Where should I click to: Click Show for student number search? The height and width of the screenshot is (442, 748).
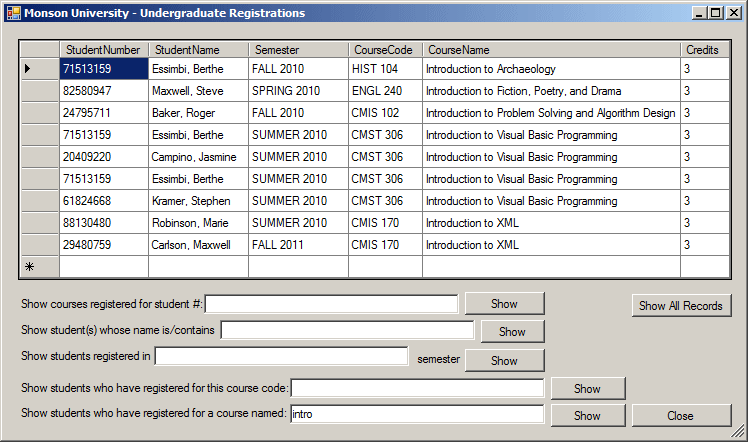[505, 304]
